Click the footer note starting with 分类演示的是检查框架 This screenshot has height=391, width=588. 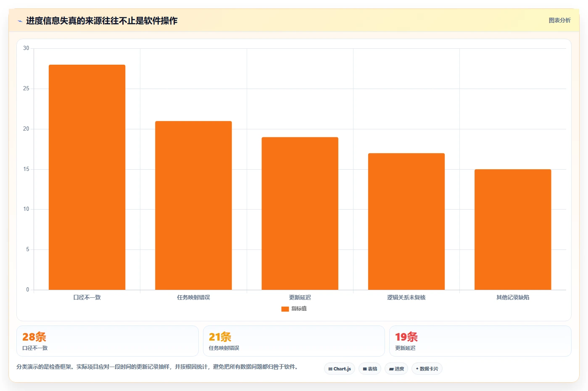point(158,367)
